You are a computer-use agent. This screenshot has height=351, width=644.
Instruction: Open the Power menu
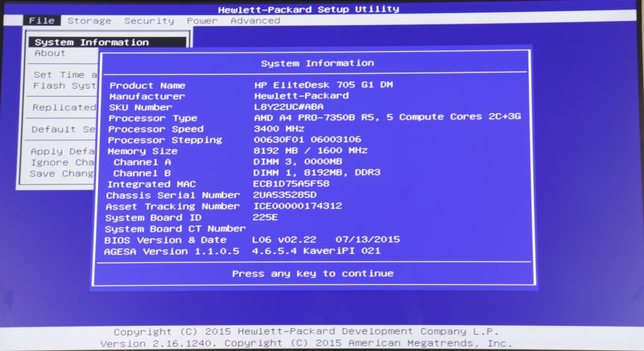pyautogui.click(x=202, y=21)
